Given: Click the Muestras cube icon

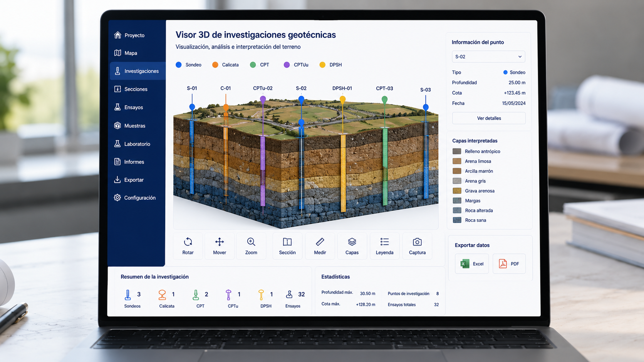Looking at the screenshot, I should pyautogui.click(x=117, y=125).
